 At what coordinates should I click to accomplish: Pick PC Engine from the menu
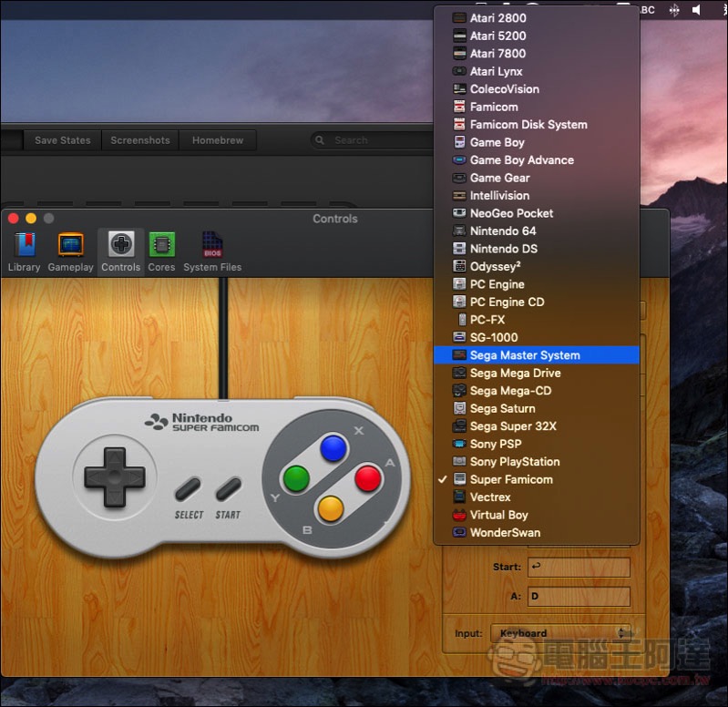(x=537, y=284)
